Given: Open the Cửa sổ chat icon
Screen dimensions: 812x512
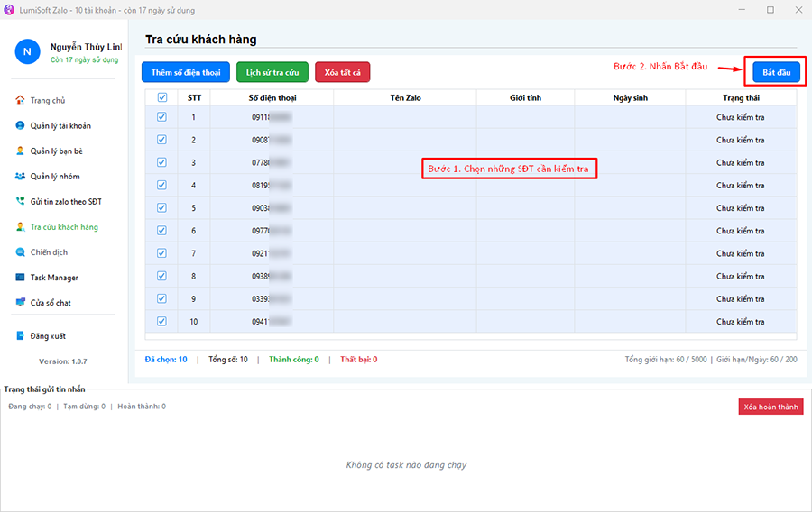Looking at the screenshot, I should click(x=20, y=303).
